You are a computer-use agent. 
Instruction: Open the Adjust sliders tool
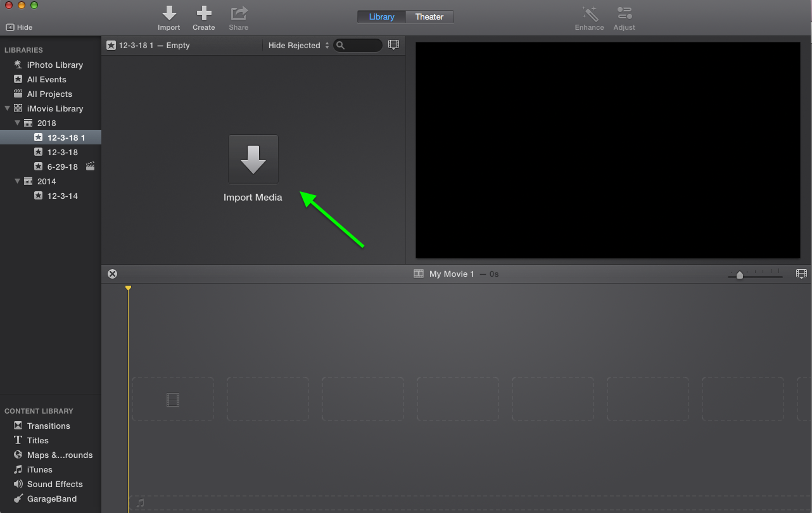tap(624, 13)
